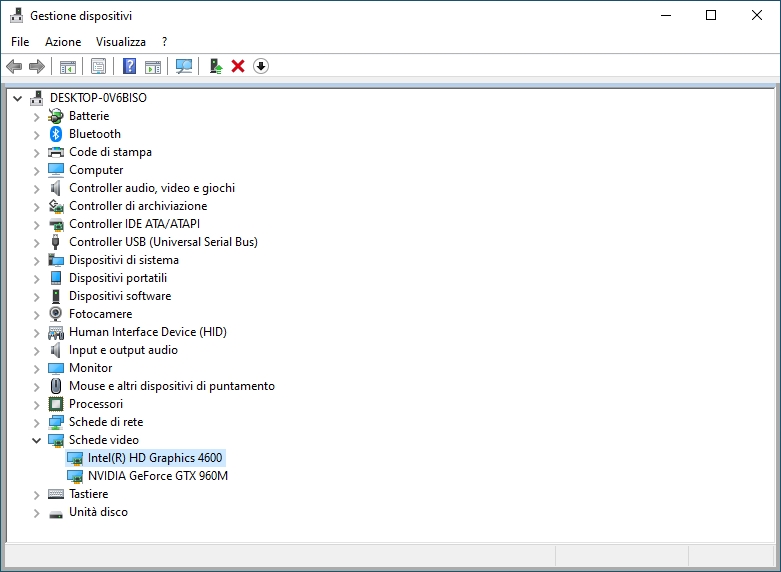Select Input e output audio
Viewport: 781px width, 572px height.
(123, 350)
